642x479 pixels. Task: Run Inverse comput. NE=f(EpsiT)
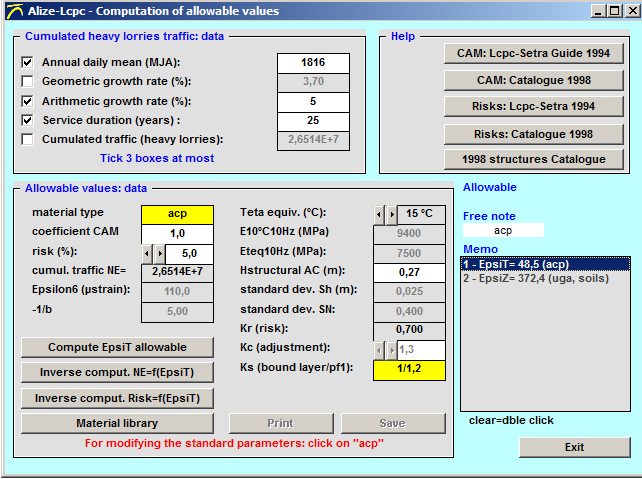[x=117, y=373]
